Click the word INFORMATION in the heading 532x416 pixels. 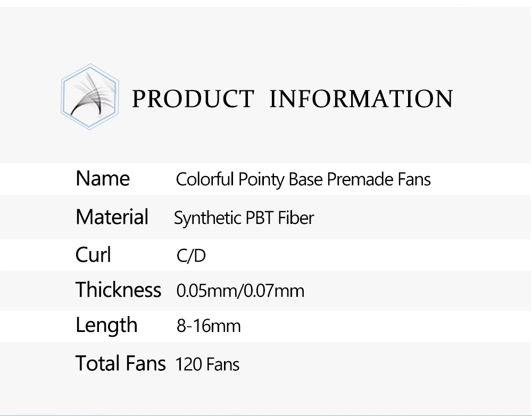pyautogui.click(x=361, y=99)
